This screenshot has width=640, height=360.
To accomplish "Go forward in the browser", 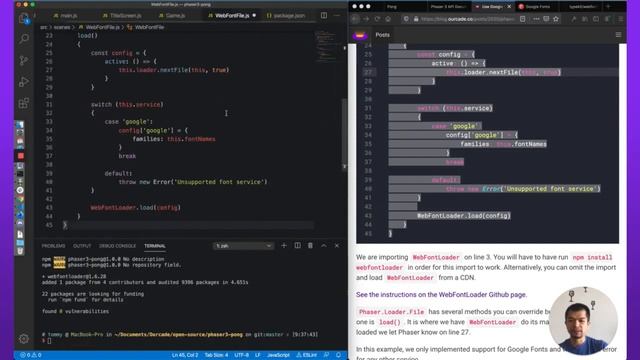I will pyautogui.click(x=366, y=19).
